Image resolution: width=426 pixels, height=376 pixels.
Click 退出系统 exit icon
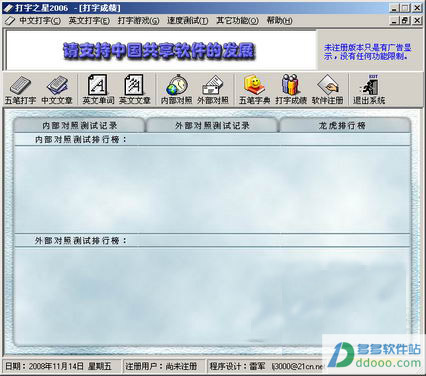click(x=369, y=89)
